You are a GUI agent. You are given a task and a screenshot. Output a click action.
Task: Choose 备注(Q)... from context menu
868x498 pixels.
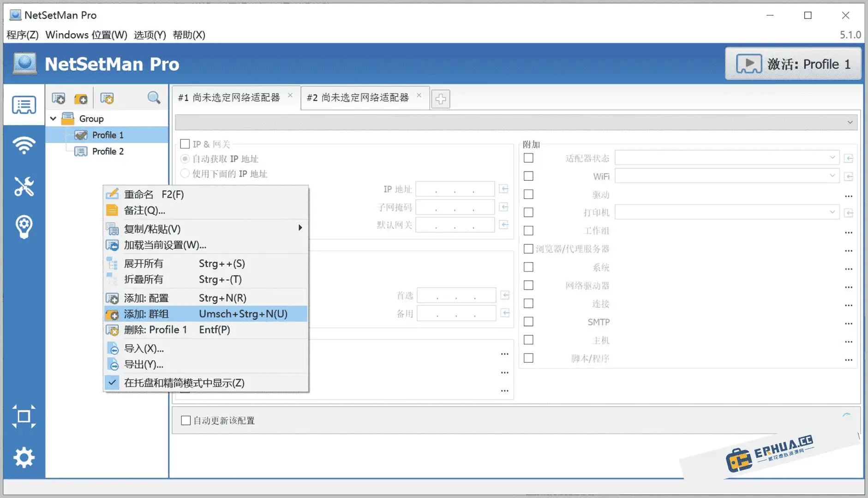206,210
